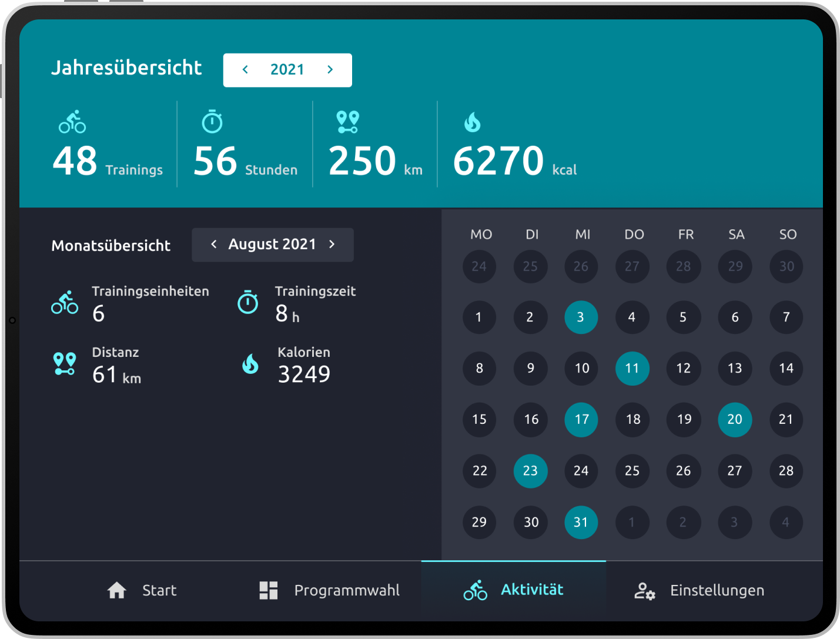Viewport: 840px width, 639px height.
Task: Open the Einstellungen tab
Action: pos(700,590)
